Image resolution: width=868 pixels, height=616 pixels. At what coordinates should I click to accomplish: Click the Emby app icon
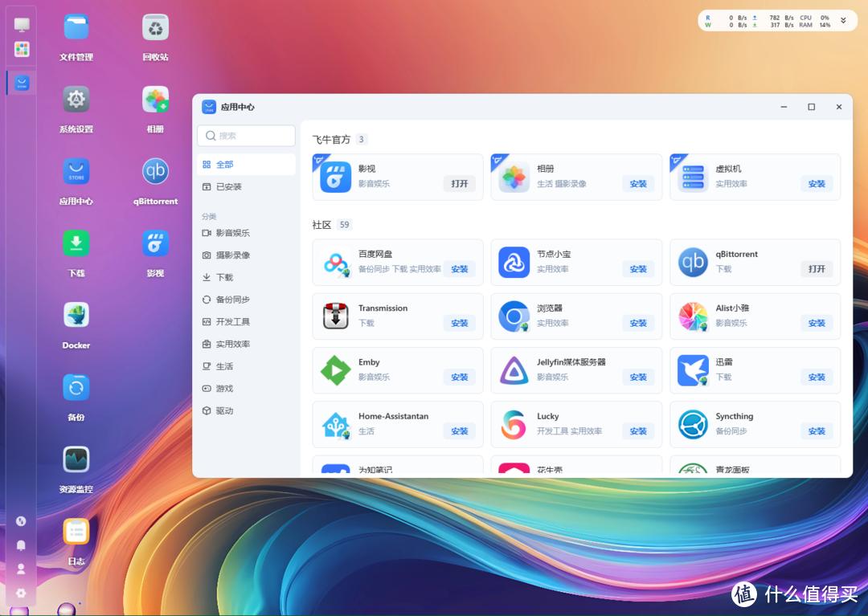335,370
